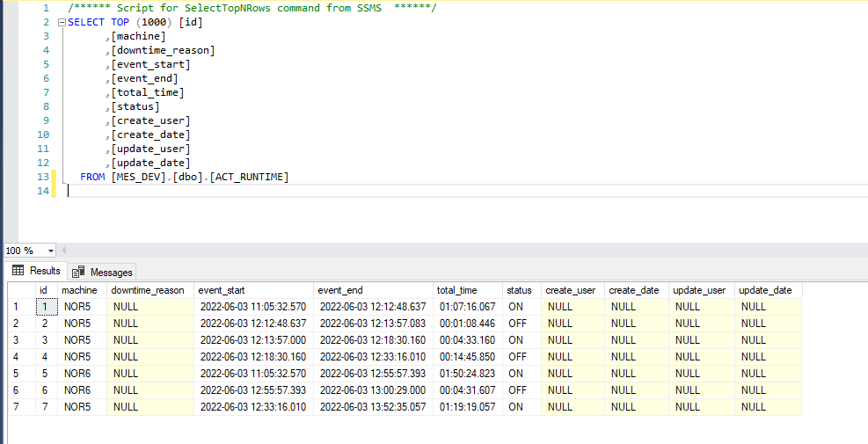Screen dimensions: 868x444
Task: Click the SELECT keyword in the editor
Action: 86,23
